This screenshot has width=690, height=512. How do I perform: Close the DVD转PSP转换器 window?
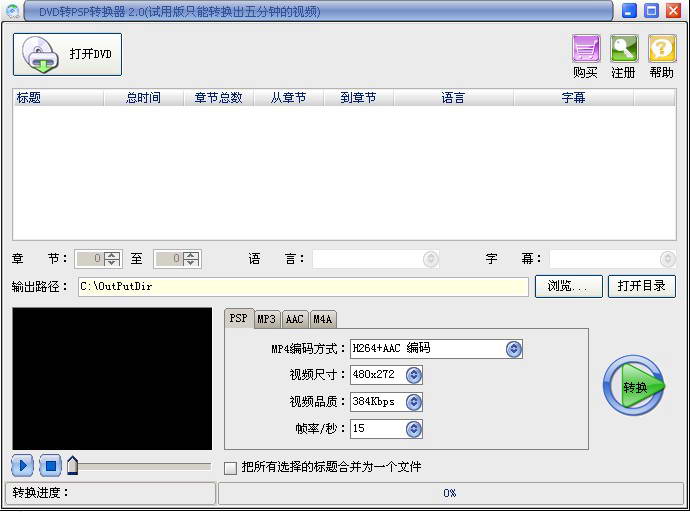point(673,11)
